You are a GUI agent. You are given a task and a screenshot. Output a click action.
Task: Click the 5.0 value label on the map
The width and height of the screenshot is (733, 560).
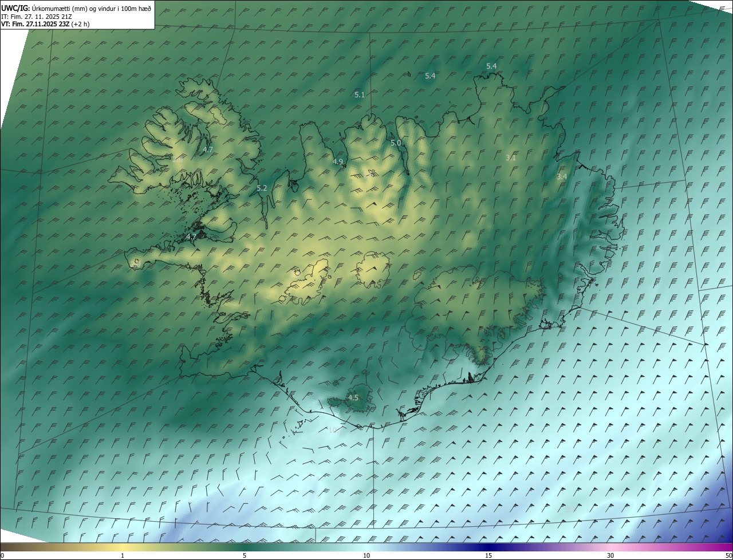click(396, 143)
